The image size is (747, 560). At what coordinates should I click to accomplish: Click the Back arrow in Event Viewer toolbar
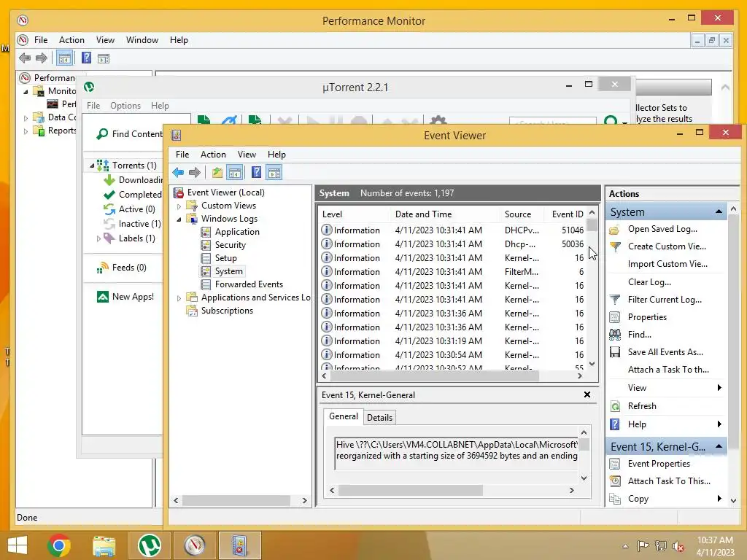pyautogui.click(x=178, y=172)
